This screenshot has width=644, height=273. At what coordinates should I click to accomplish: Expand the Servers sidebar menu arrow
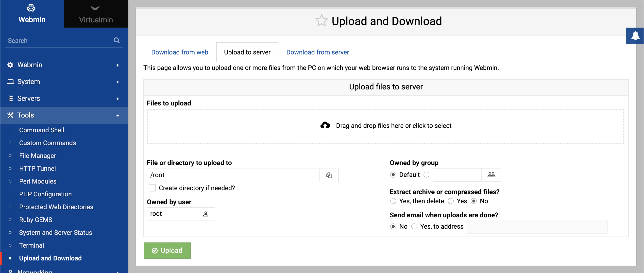[x=117, y=99]
